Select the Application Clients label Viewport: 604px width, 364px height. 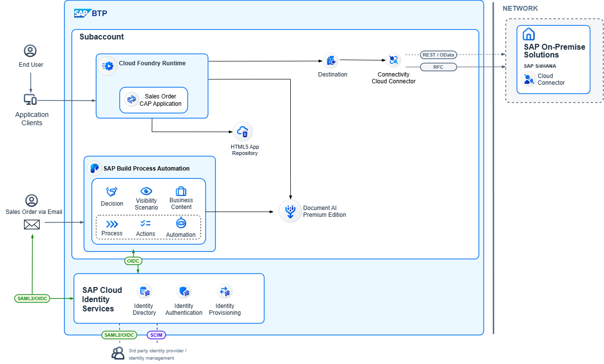click(32, 118)
